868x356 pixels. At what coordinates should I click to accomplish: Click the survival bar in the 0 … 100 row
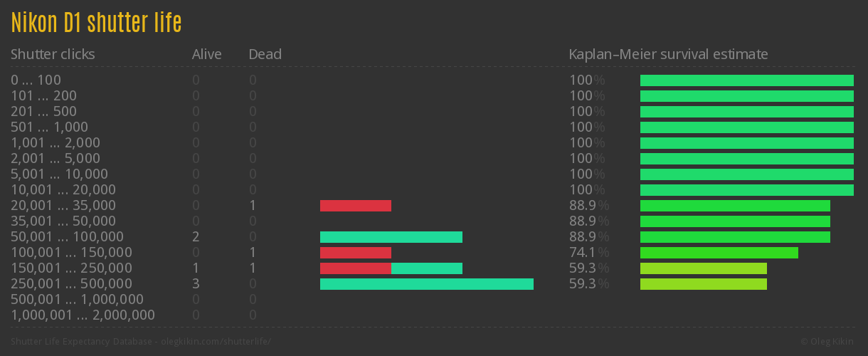746,80
